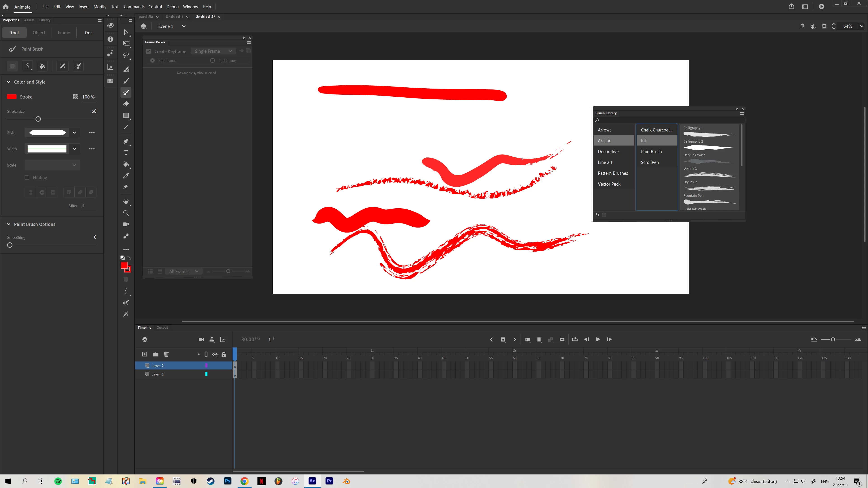Select the Text tool
Screen dimensions: 868x488
[x=126, y=153]
